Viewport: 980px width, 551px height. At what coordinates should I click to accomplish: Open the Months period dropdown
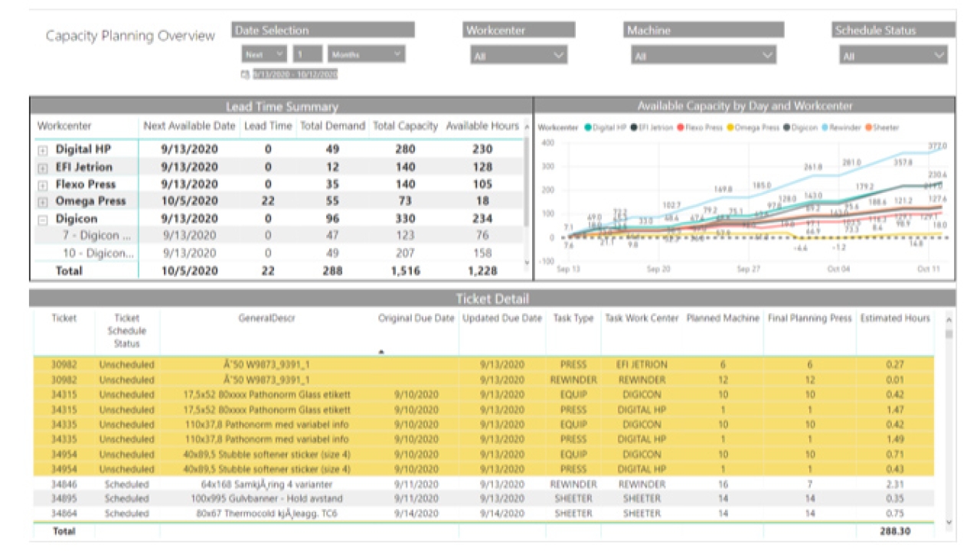pos(366,54)
